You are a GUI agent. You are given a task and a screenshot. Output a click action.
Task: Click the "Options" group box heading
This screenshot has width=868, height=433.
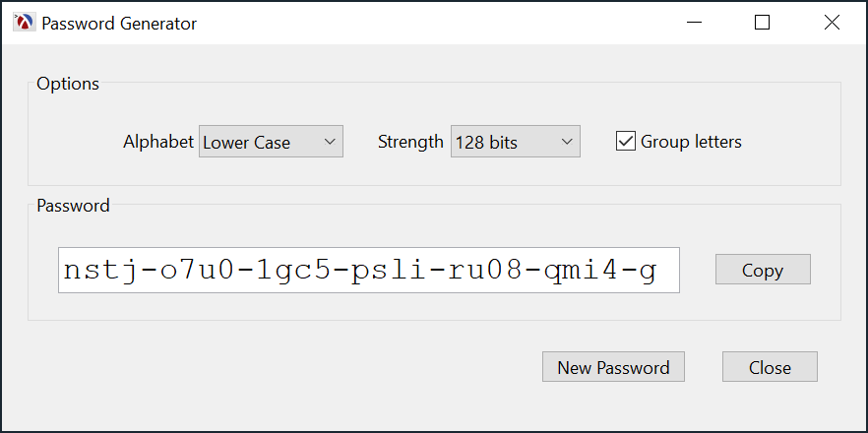(x=68, y=84)
